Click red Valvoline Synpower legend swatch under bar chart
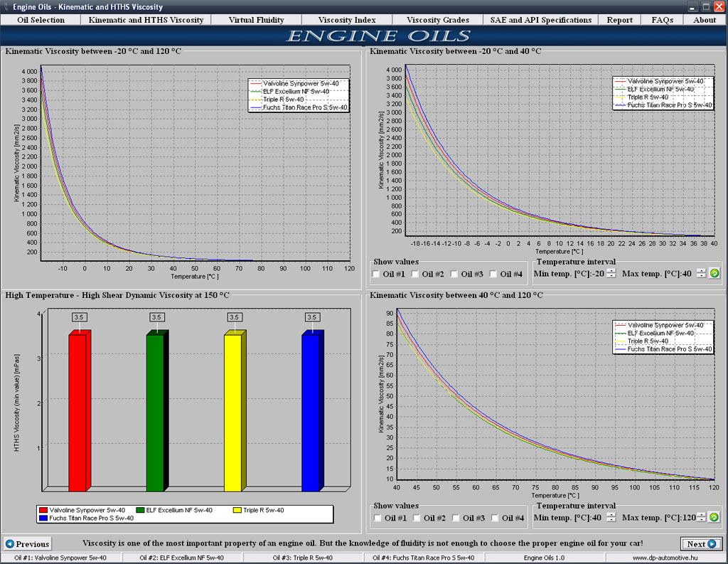 (44, 510)
